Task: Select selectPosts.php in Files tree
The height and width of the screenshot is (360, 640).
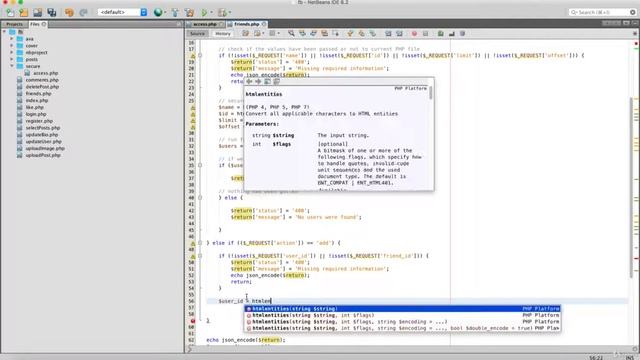Action: pos(43,128)
